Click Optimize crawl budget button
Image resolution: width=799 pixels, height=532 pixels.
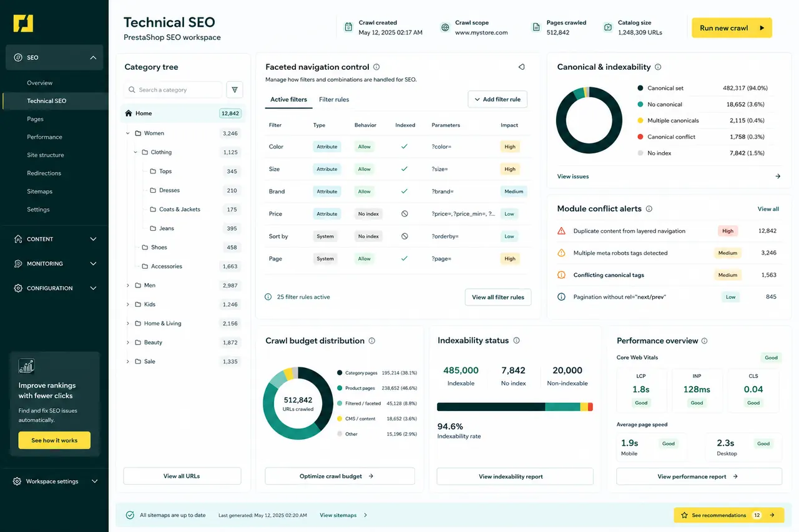pyautogui.click(x=340, y=476)
